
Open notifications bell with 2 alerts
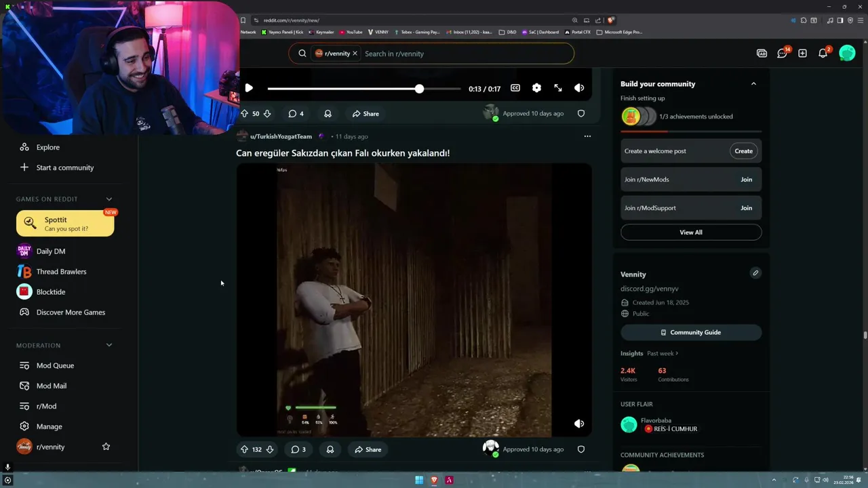tap(823, 54)
